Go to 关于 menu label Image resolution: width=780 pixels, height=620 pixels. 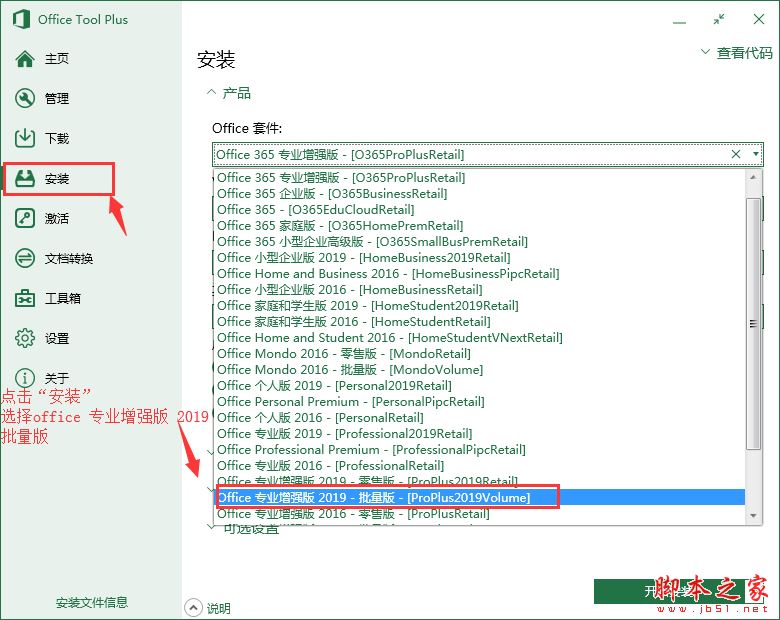[57, 378]
